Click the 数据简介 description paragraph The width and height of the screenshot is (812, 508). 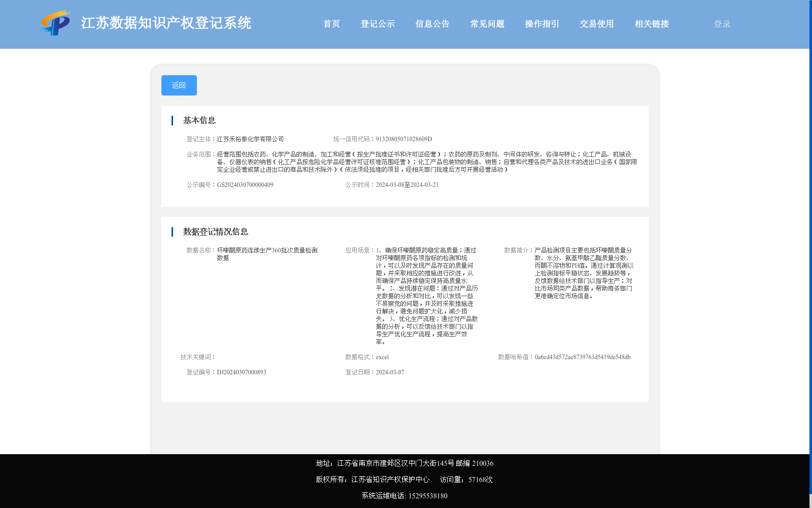click(x=584, y=273)
